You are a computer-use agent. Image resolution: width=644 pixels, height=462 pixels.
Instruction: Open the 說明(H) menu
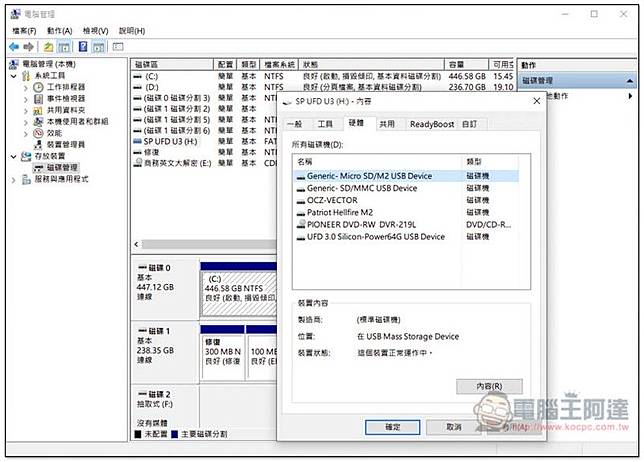(x=132, y=31)
